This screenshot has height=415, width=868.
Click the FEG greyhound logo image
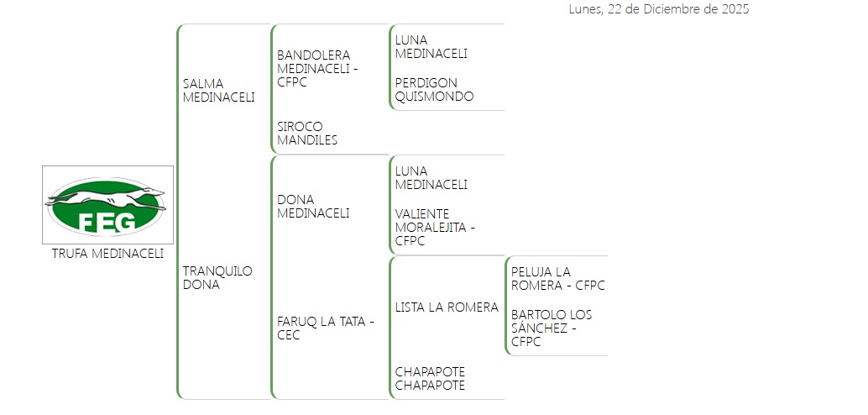point(107,205)
